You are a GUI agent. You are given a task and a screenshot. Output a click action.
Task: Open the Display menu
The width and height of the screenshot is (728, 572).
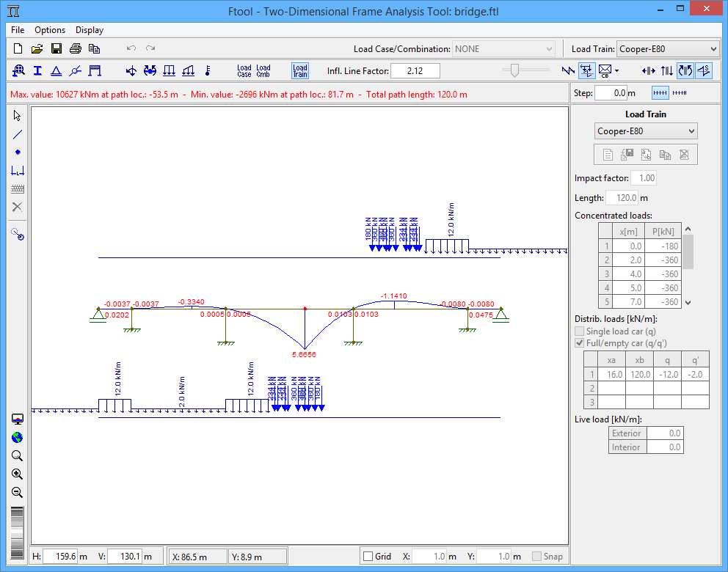(90, 30)
